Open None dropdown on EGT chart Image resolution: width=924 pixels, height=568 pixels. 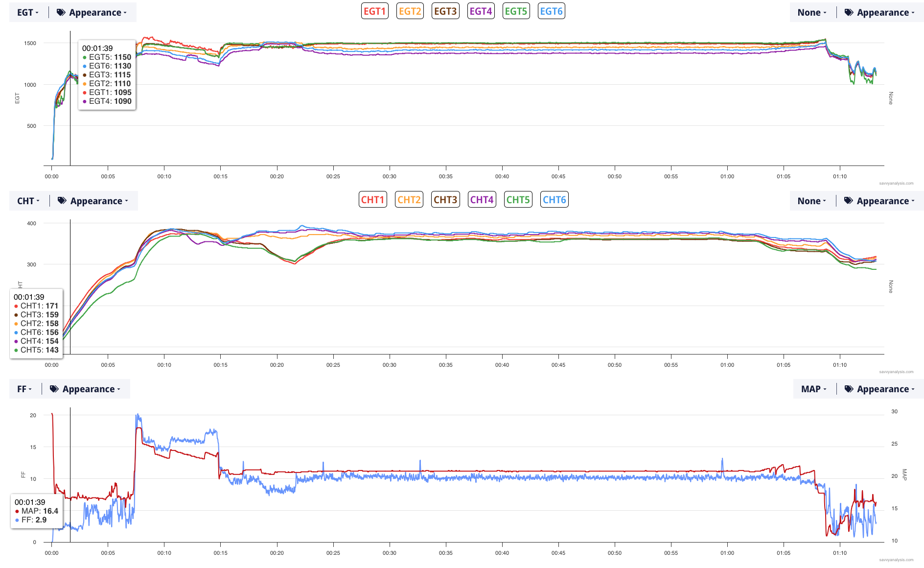pos(811,13)
